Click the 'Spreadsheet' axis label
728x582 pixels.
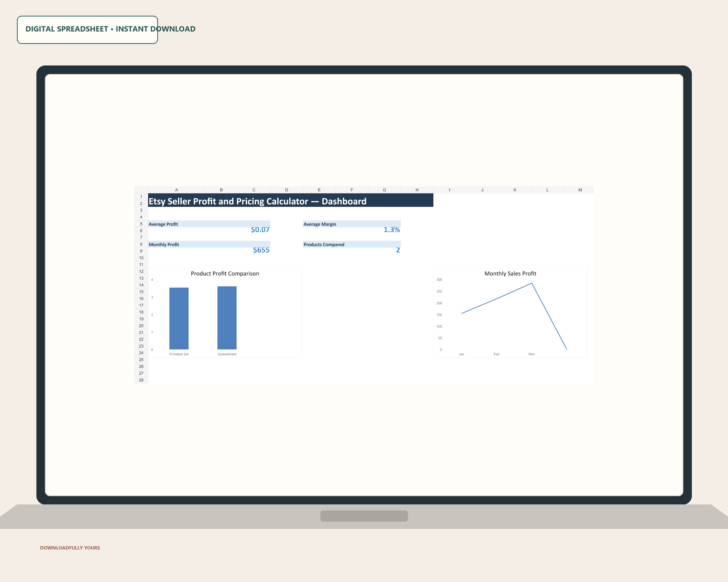tap(227, 354)
